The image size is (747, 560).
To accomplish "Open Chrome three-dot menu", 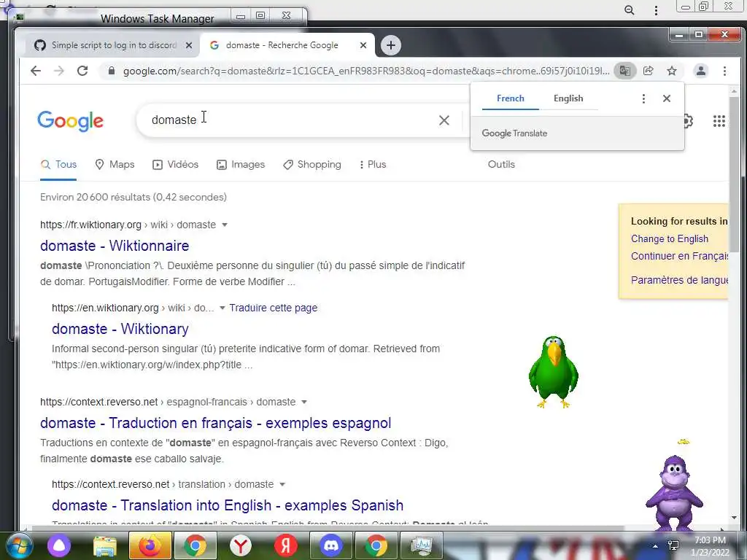I will click(x=724, y=71).
